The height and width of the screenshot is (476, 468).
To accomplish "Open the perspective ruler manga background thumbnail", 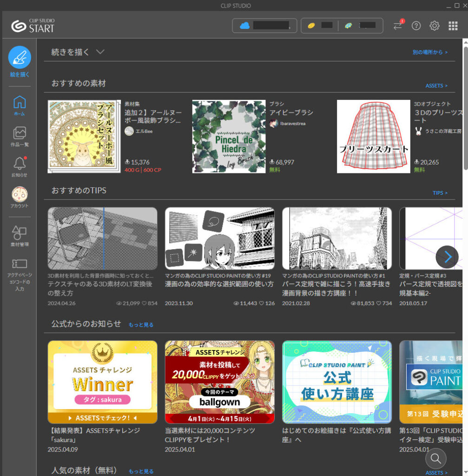I will pyautogui.click(x=337, y=238).
